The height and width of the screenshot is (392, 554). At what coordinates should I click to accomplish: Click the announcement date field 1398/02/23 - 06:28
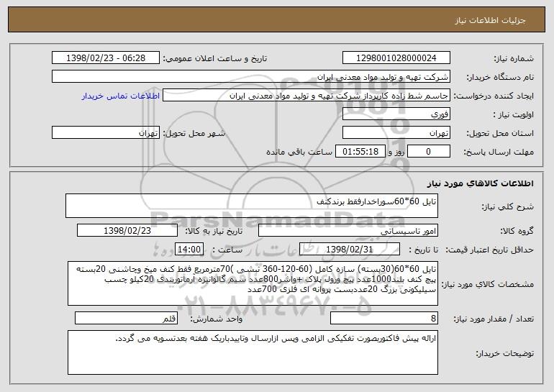coord(106,58)
